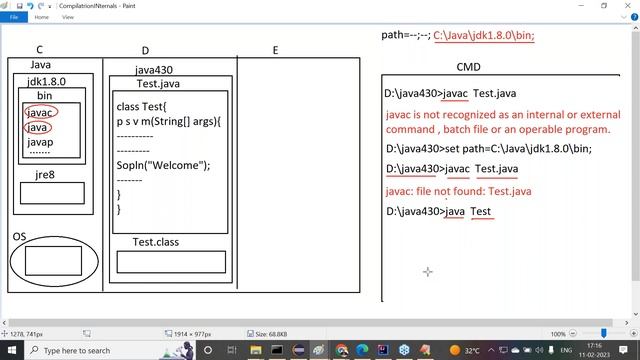The image size is (640, 360).
Task: Click the vertical scrollbar thumb
Action: [636, 156]
